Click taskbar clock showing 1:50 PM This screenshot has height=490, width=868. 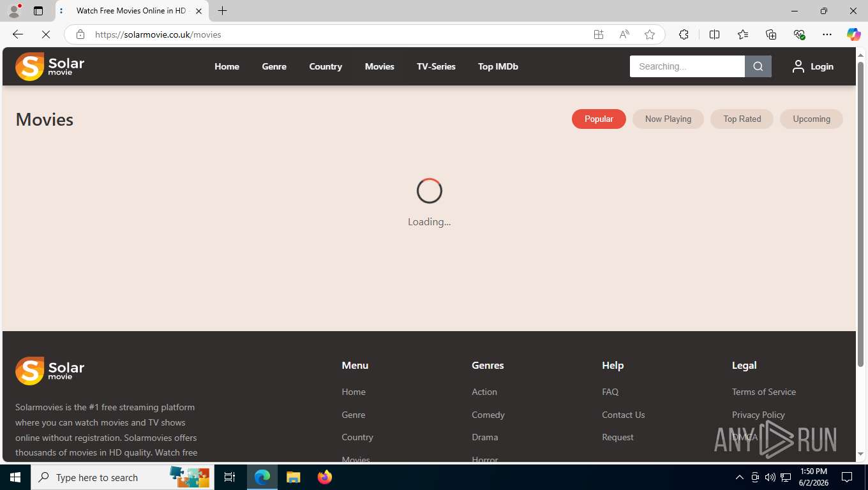click(x=813, y=477)
